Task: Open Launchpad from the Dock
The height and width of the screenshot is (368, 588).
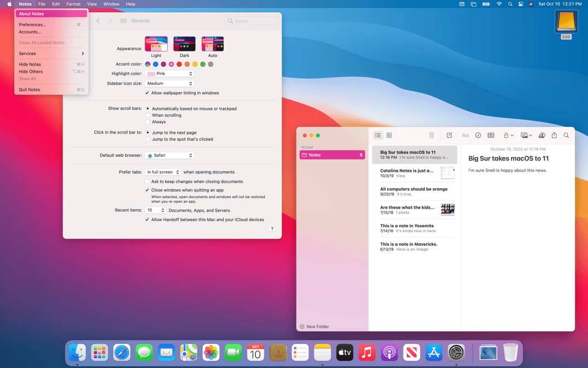Action: (100, 353)
